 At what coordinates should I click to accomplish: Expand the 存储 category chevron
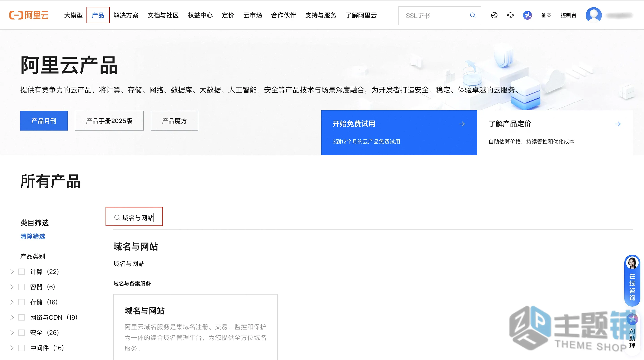point(12,302)
